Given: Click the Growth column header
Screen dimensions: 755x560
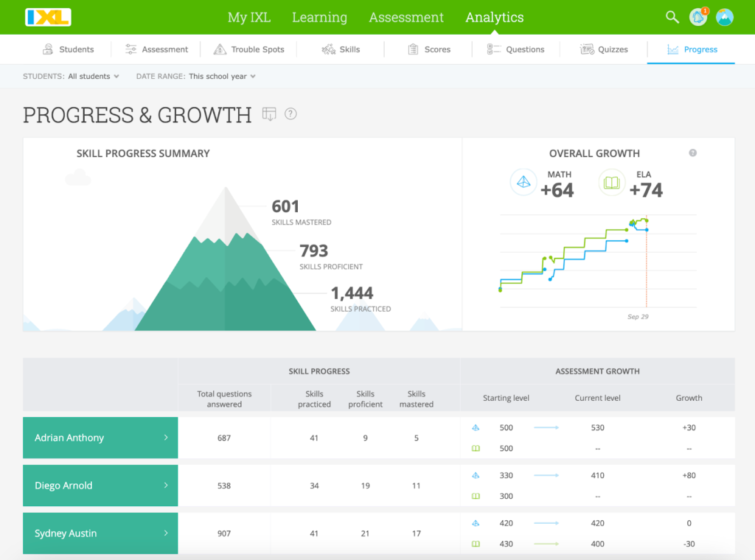Looking at the screenshot, I should pyautogui.click(x=689, y=398).
